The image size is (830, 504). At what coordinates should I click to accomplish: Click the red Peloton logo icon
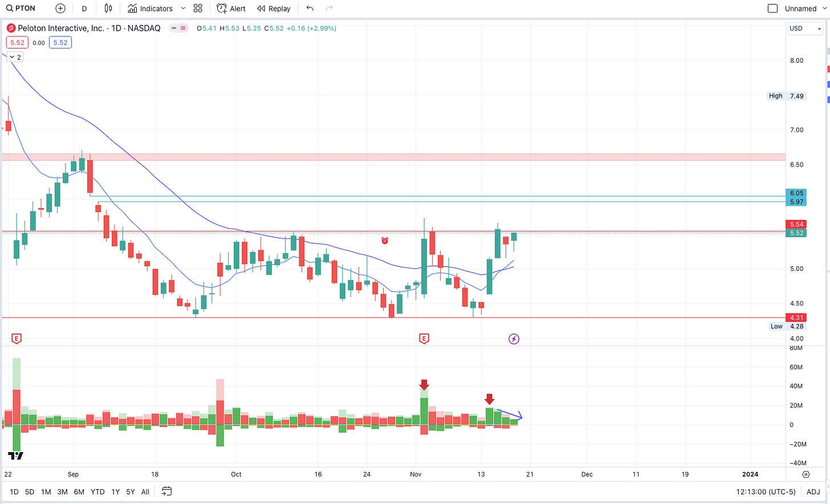click(11, 28)
